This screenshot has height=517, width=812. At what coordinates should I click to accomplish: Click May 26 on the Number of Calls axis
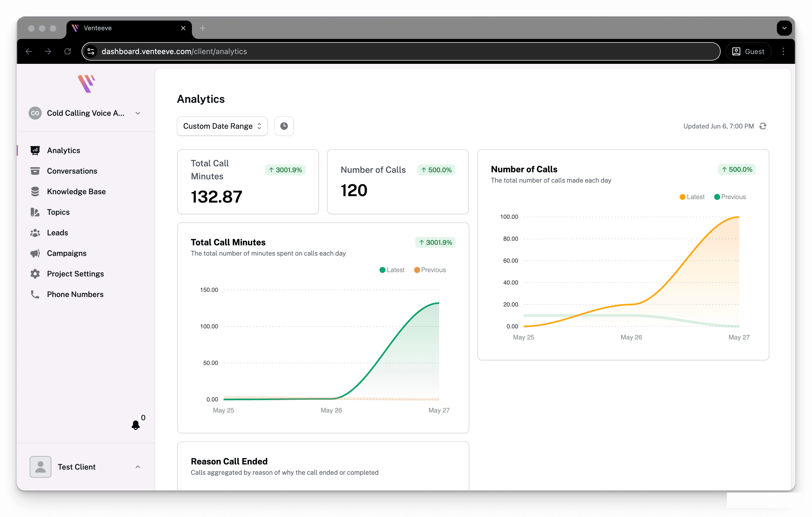tap(631, 337)
